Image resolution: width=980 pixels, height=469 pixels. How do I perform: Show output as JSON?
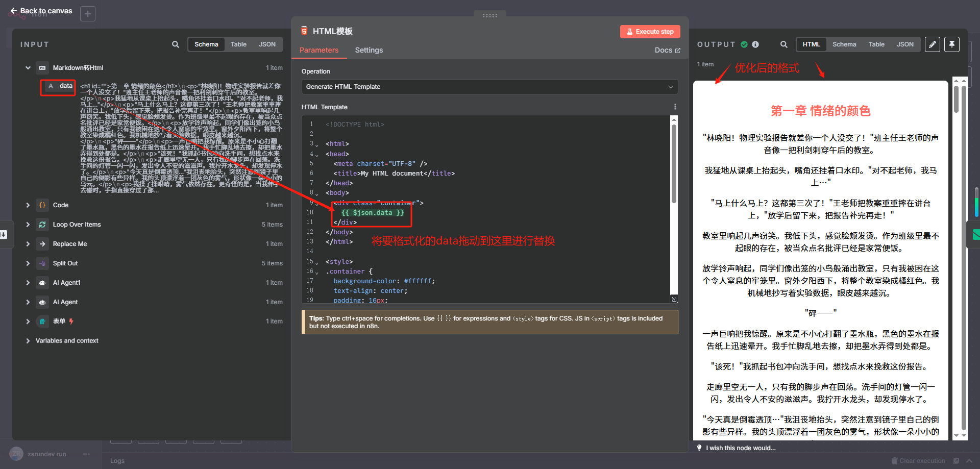(x=905, y=44)
